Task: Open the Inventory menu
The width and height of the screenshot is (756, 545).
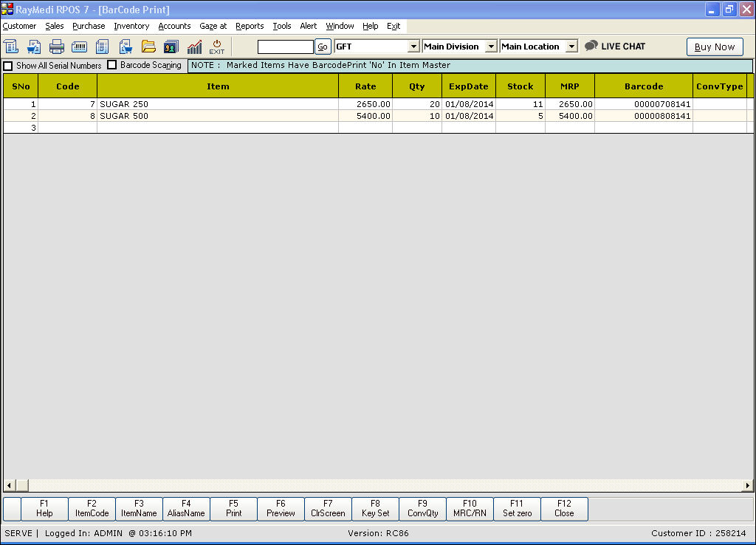Action: [x=131, y=26]
